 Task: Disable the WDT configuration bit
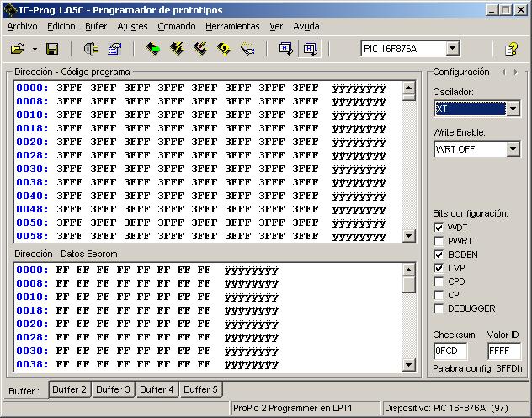click(x=439, y=228)
